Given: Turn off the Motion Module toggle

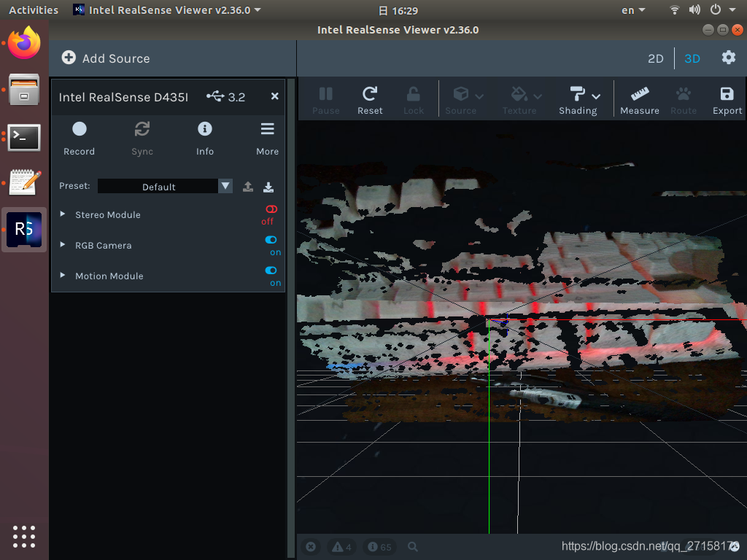Looking at the screenshot, I should pos(271,271).
